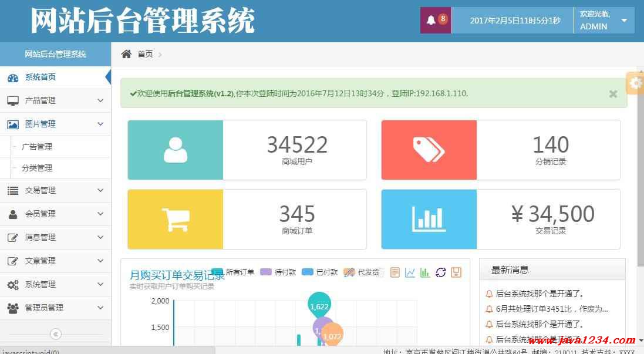Open the notification bell with 8 alerts
Image resolution: width=644 pixels, height=354 pixels.
pos(436,20)
